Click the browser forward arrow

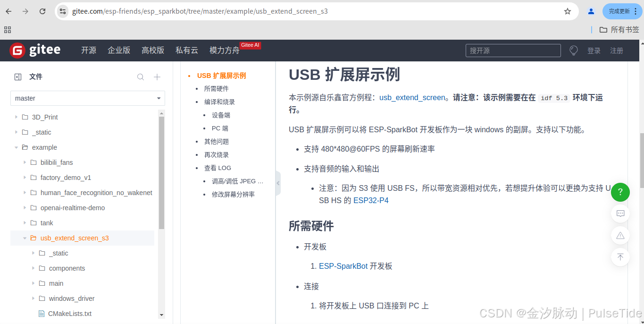(x=25, y=11)
